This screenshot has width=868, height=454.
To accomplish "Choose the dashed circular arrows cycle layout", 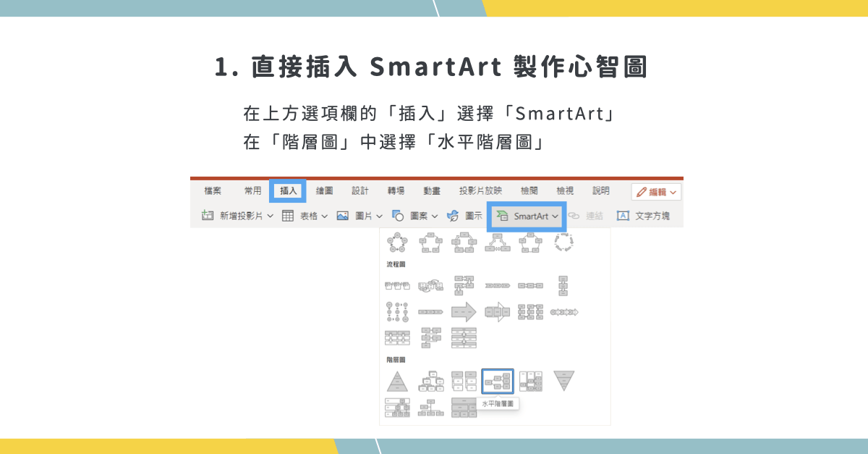I will tap(563, 242).
